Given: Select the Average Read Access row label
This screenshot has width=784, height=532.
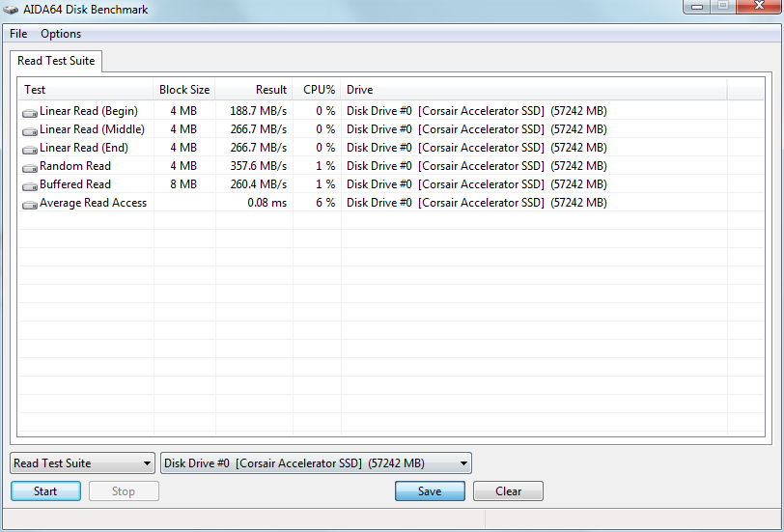Looking at the screenshot, I should pos(93,203).
